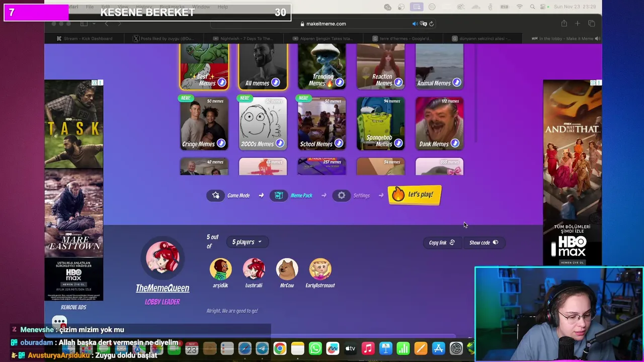Toggle round badge on 2000s Memes card

(x=280, y=143)
